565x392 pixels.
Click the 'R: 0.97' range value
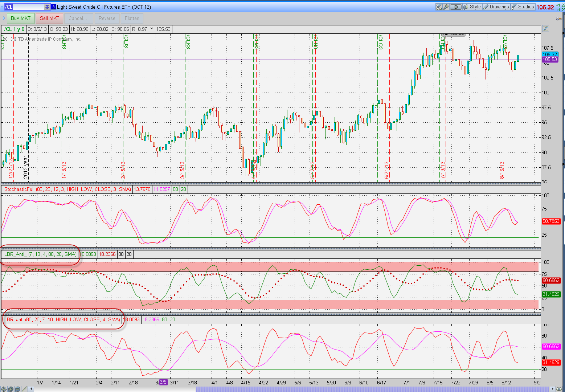click(x=140, y=29)
